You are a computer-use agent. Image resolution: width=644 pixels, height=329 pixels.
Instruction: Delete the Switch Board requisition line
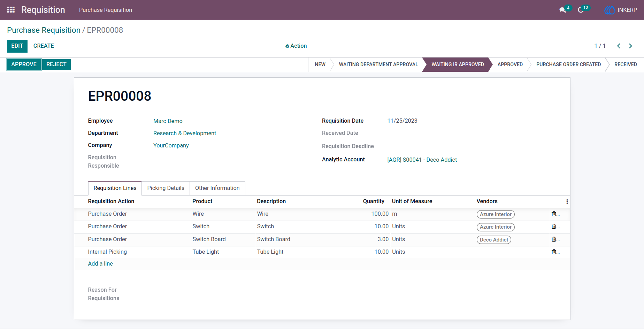point(554,239)
